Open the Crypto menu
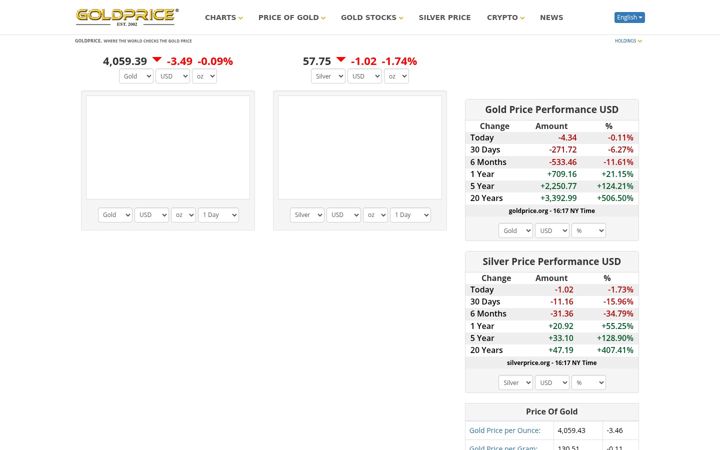The image size is (720, 450). [x=505, y=17]
